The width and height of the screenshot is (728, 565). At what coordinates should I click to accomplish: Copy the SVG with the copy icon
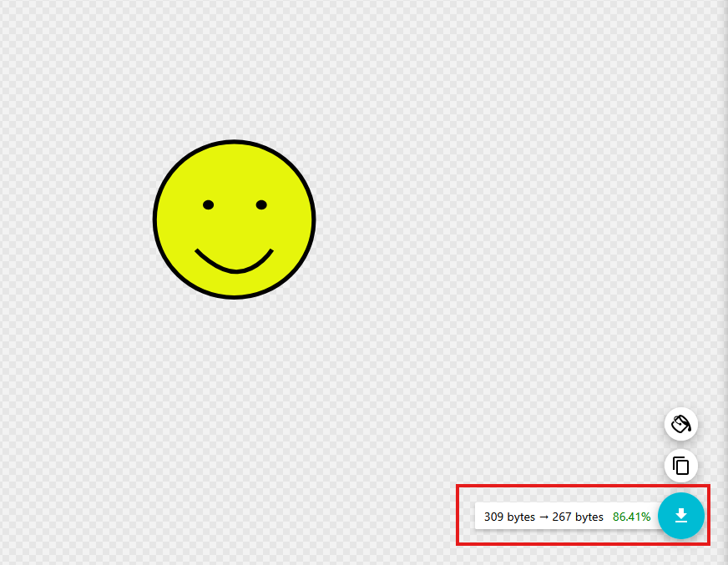click(x=681, y=466)
